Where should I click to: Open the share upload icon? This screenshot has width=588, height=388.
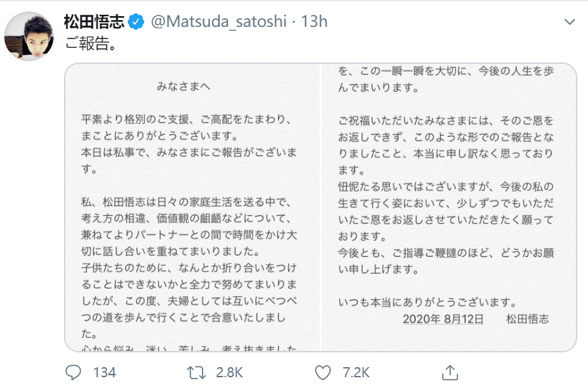(x=449, y=373)
